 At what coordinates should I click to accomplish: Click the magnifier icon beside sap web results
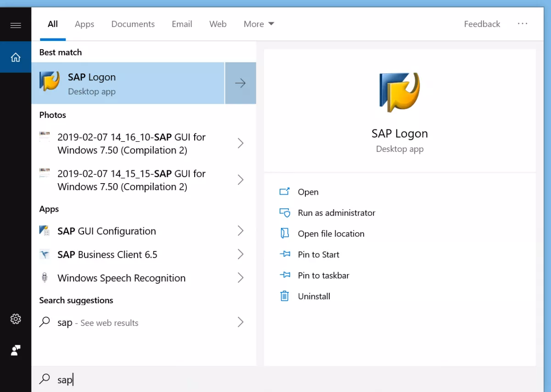[x=45, y=322]
